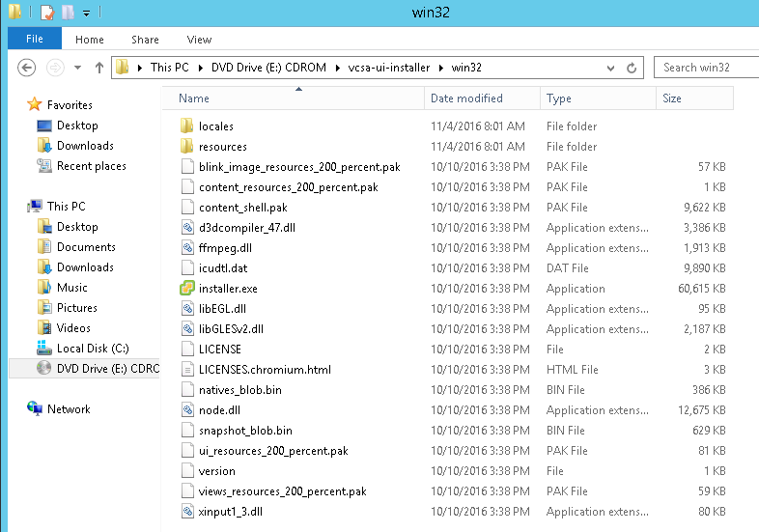
Task: Click the Up one level arrow
Action: (98, 68)
